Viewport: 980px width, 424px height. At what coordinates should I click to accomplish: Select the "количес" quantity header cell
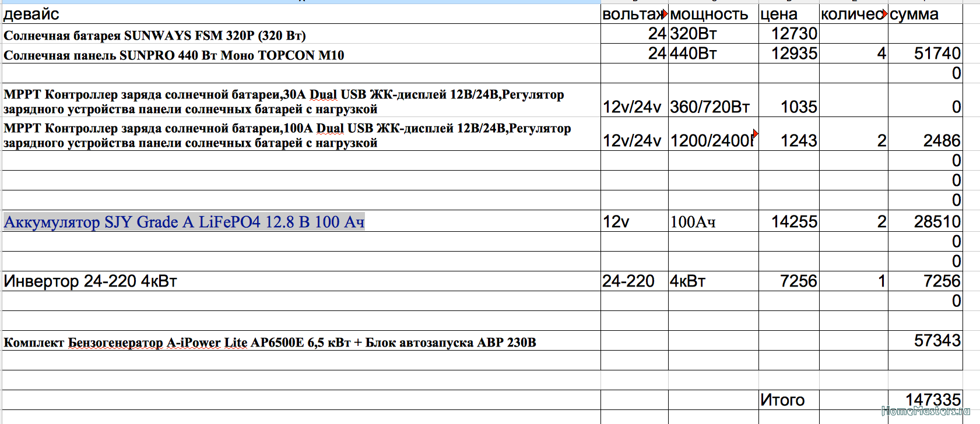tap(853, 14)
